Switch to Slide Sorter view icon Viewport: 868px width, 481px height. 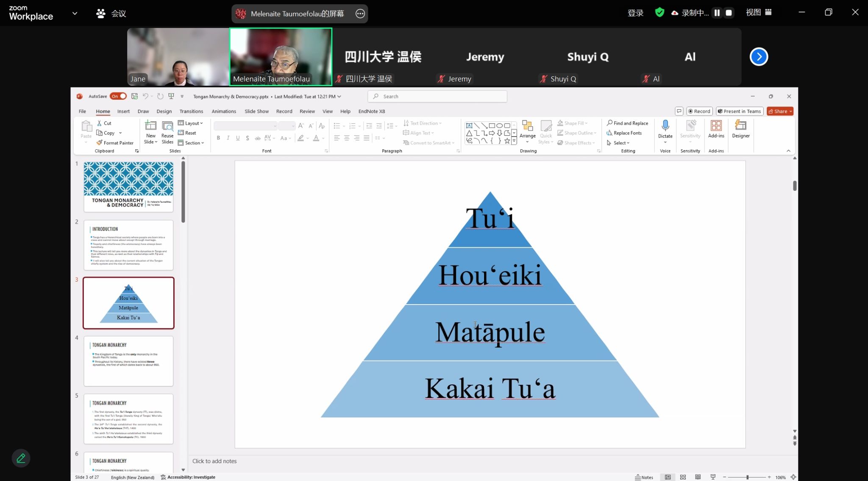click(683, 477)
